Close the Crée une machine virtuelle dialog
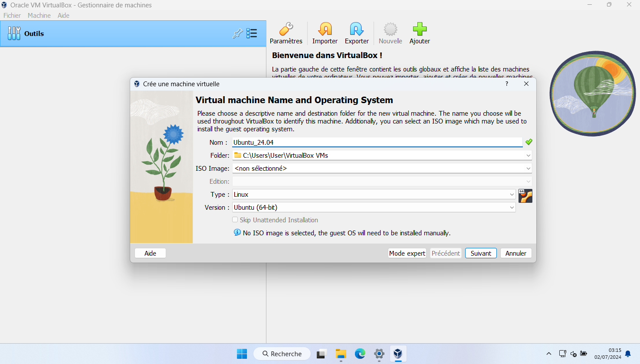This screenshot has width=640, height=364. pos(526,84)
